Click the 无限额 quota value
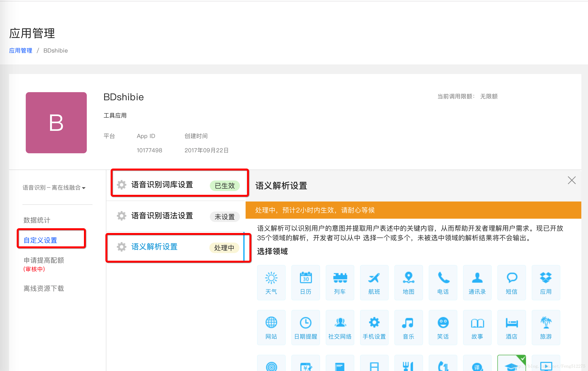 coord(489,96)
